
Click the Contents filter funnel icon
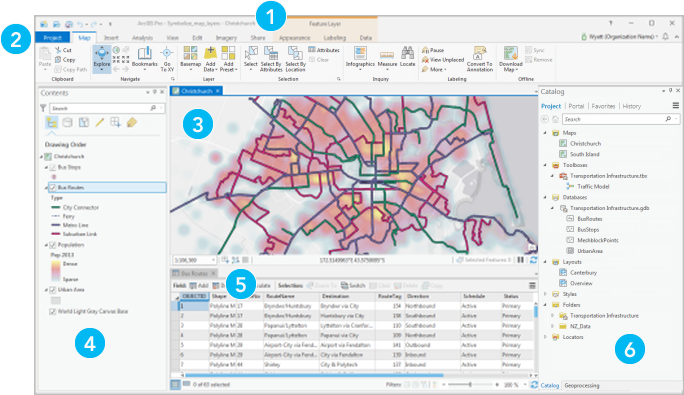[x=43, y=108]
